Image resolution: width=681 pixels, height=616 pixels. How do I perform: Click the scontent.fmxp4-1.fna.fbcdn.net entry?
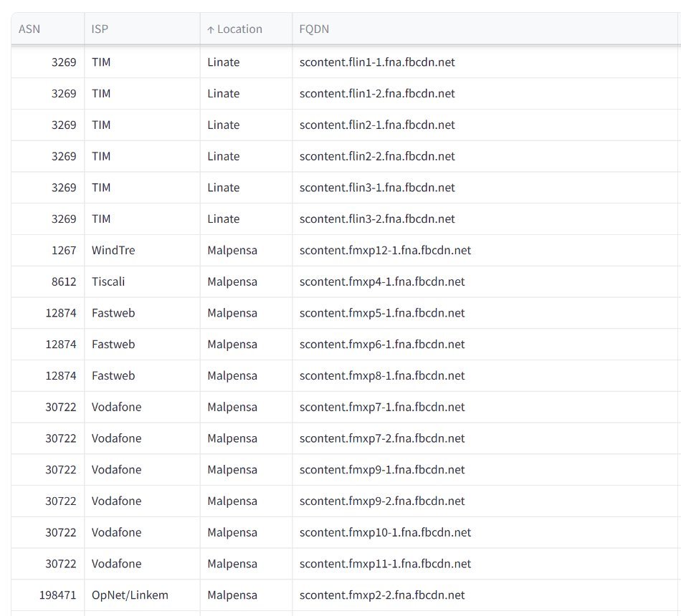click(x=382, y=281)
